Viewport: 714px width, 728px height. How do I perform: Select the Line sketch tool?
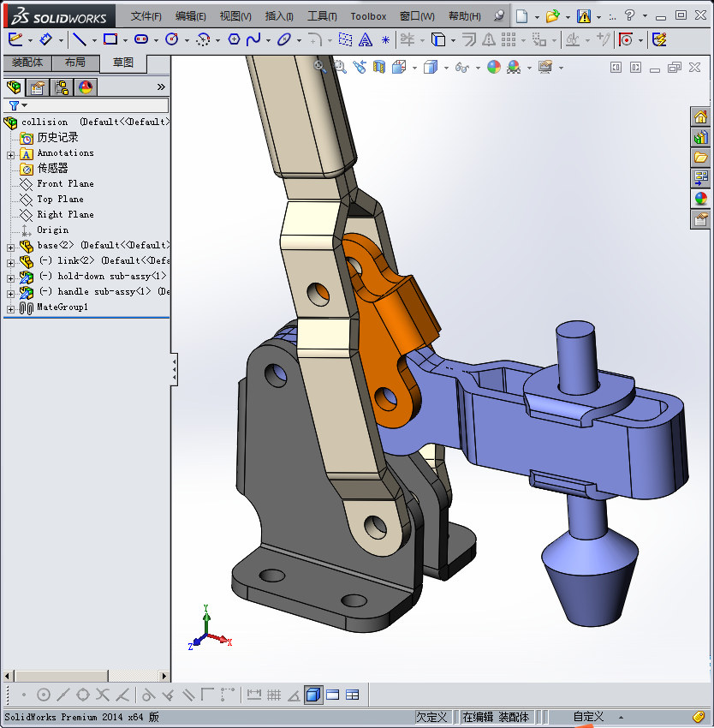point(79,39)
